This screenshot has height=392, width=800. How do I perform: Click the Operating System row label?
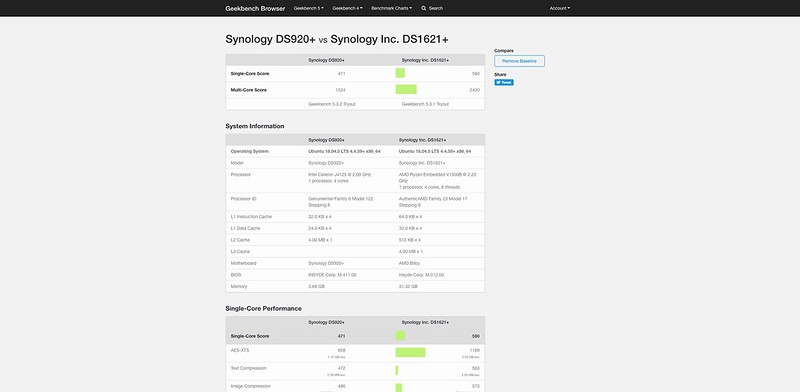coord(249,152)
